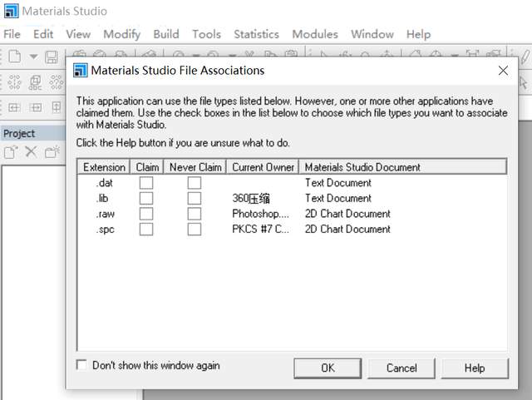Viewport: 532px width, 400px height.
Task: Click the overlapping squares 'abc' label icon
Action: click(x=35, y=82)
